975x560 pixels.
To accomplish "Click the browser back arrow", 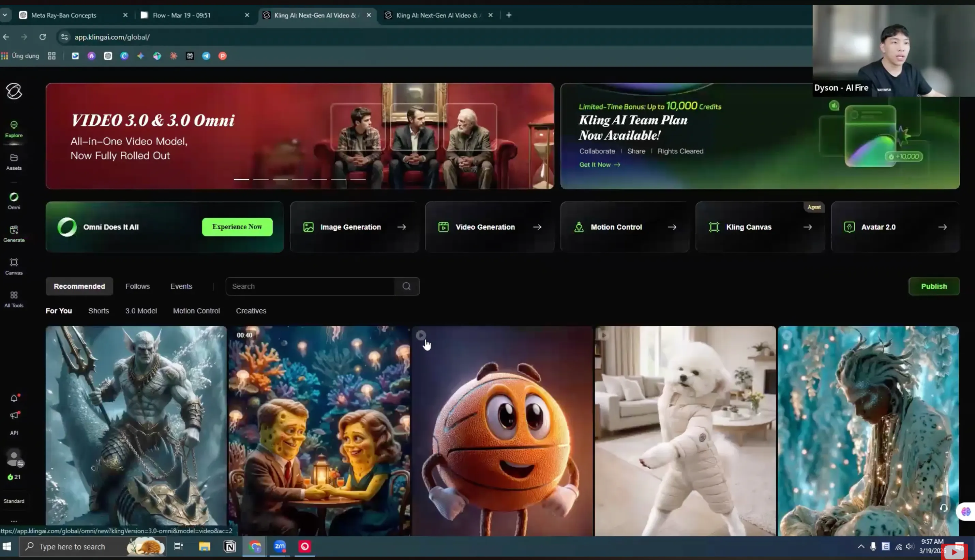I will pos(6,37).
